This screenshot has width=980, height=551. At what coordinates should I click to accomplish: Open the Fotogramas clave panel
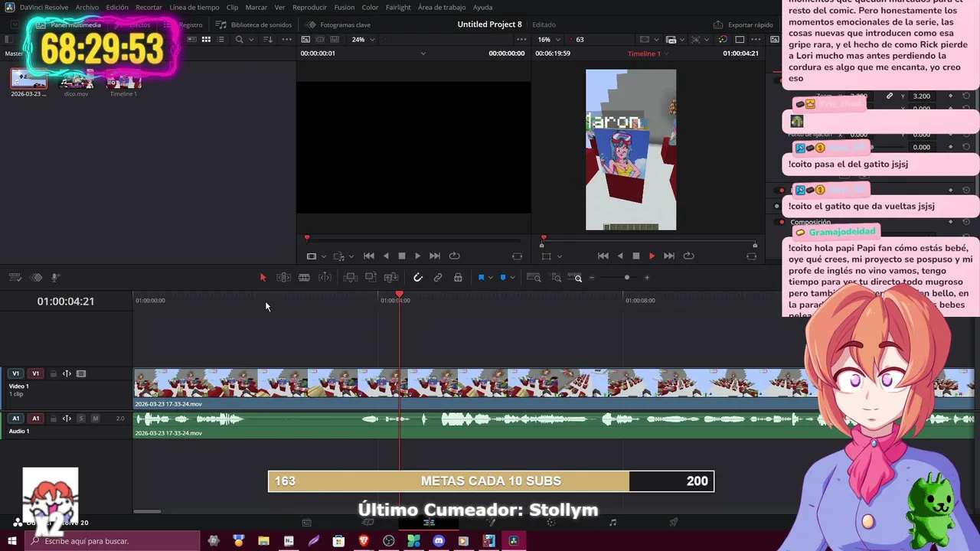pyautogui.click(x=338, y=24)
